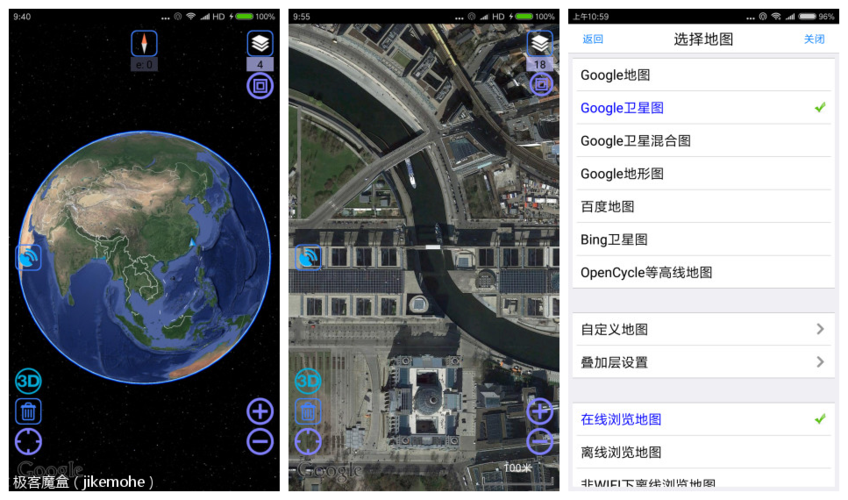Select Google地图 map source

(703, 75)
